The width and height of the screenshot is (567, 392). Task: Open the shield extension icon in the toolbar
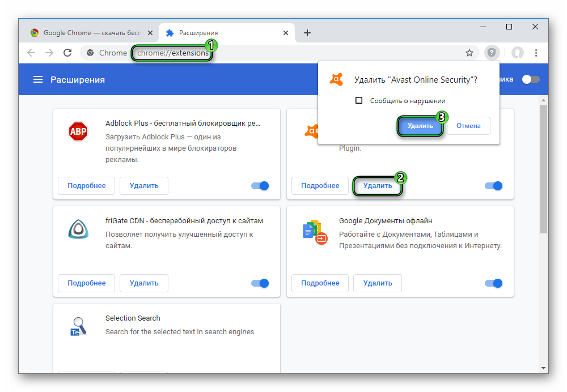[492, 53]
